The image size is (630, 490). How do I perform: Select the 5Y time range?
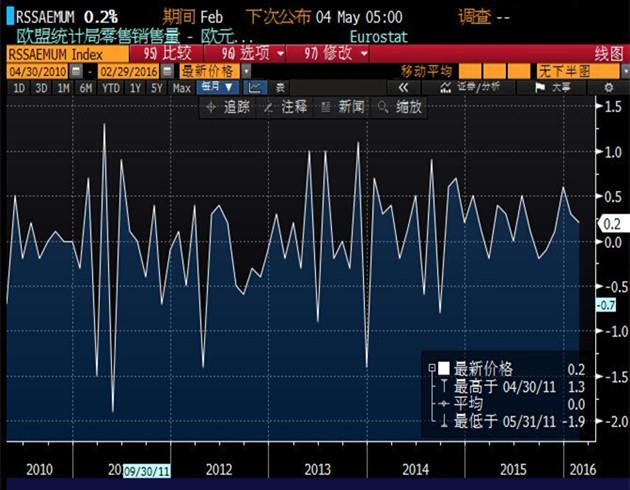click(x=156, y=88)
